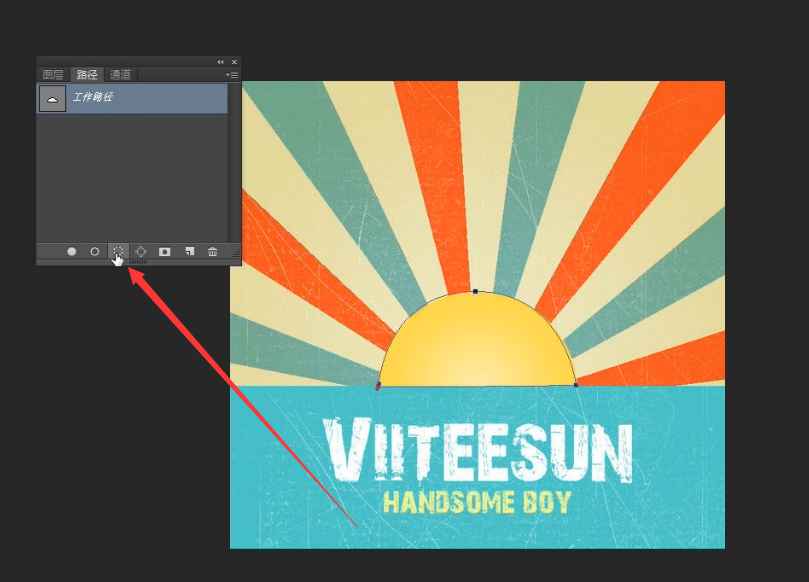Screen dimensions: 809x582
Task: Switch to the 通道 tab
Action: [120, 74]
